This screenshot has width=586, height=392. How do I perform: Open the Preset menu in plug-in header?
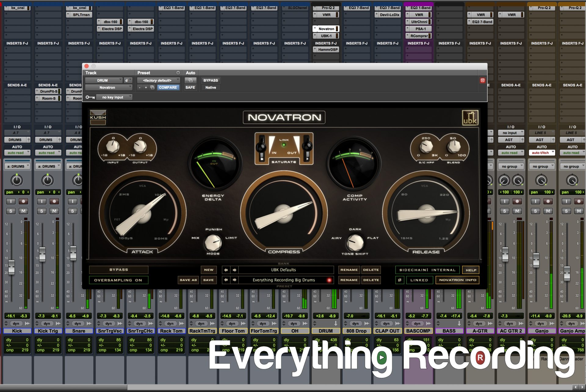[178, 73]
